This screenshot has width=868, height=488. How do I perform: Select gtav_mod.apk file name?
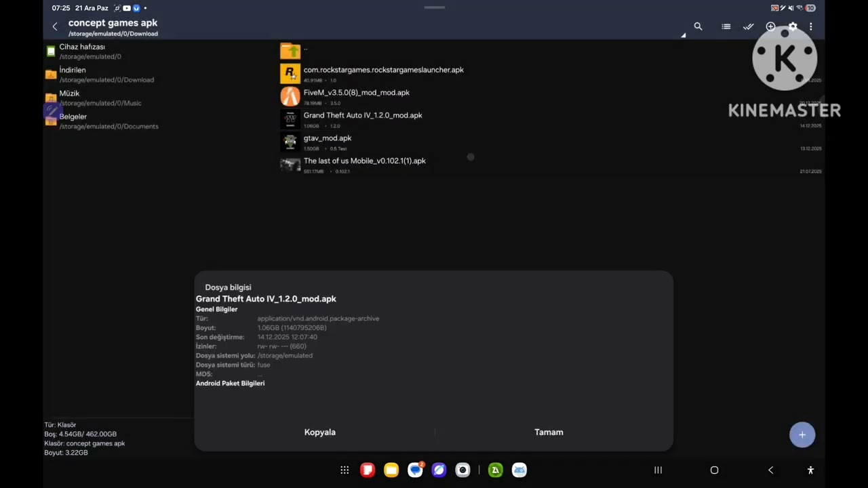tap(327, 138)
